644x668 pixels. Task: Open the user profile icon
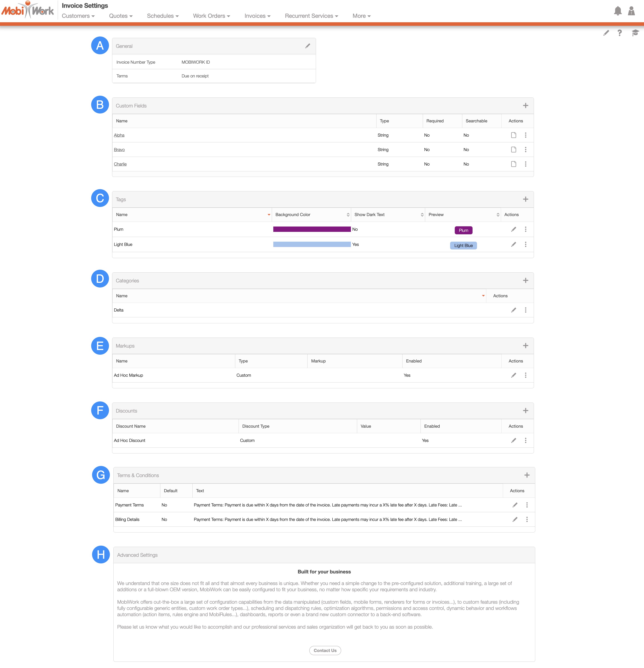[631, 11]
